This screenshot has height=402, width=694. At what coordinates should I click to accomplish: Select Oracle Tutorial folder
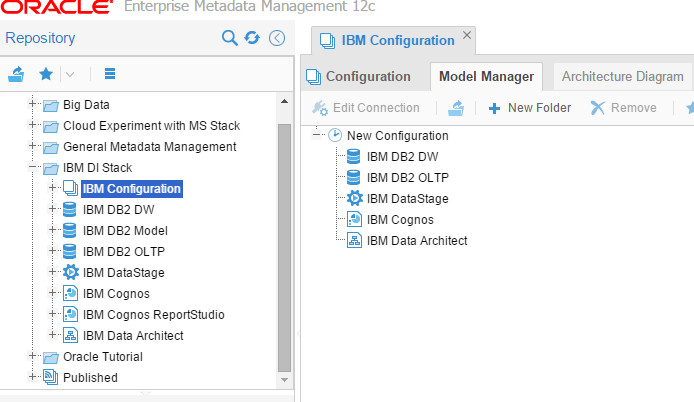pos(103,357)
